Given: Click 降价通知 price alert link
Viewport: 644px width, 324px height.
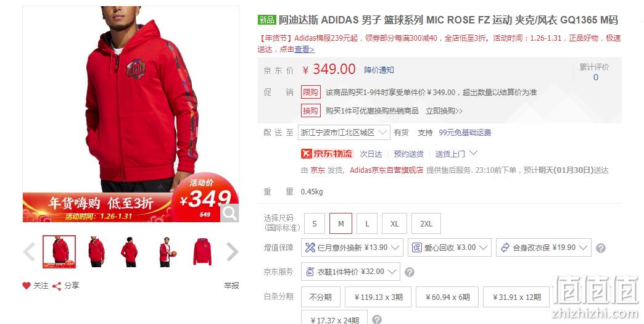Looking at the screenshot, I should [x=379, y=70].
